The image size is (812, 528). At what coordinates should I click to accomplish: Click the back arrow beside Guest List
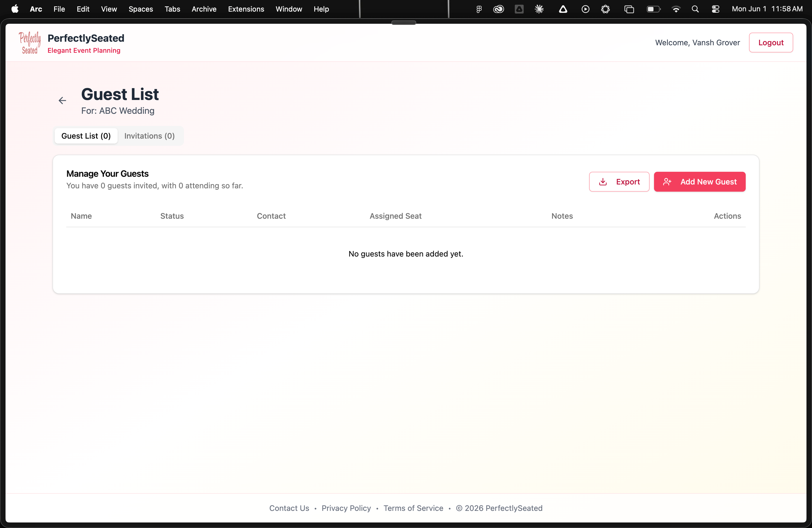(x=62, y=101)
